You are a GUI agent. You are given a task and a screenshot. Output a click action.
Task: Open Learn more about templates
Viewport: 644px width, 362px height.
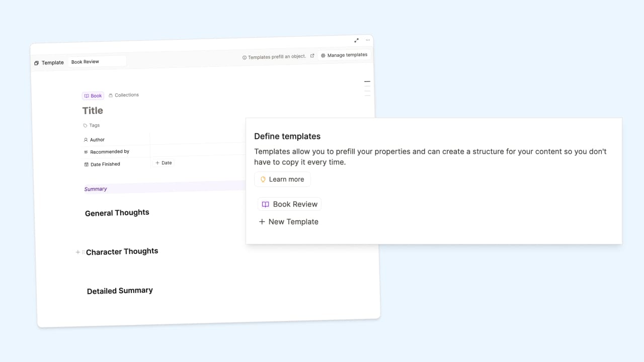coord(282,179)
